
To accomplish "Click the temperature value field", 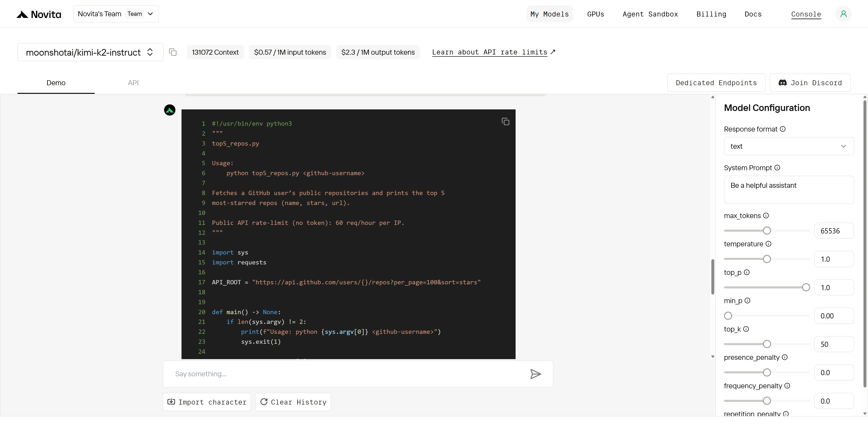I will coord(834,259).
